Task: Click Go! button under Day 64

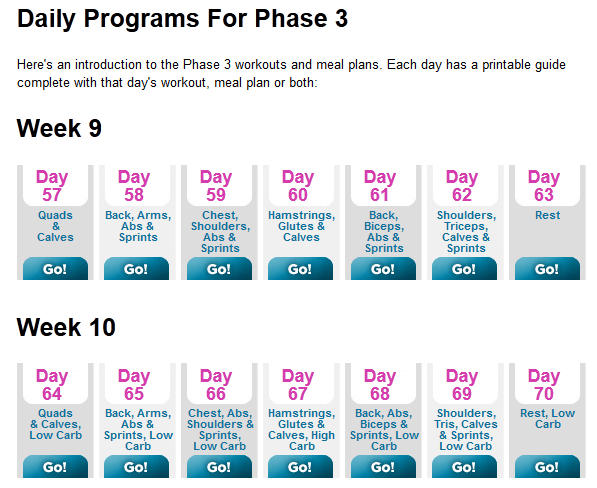Action: (55, 467)
